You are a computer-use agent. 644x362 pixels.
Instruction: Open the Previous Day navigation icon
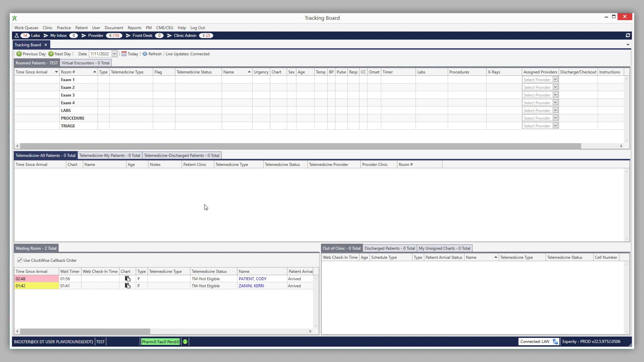coord(19,54)
